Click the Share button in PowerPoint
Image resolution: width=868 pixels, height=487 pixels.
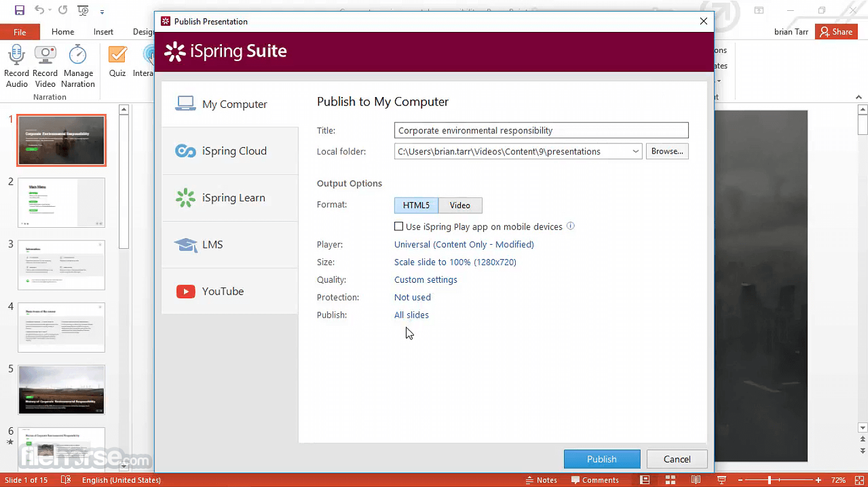[x=836, y=32]
